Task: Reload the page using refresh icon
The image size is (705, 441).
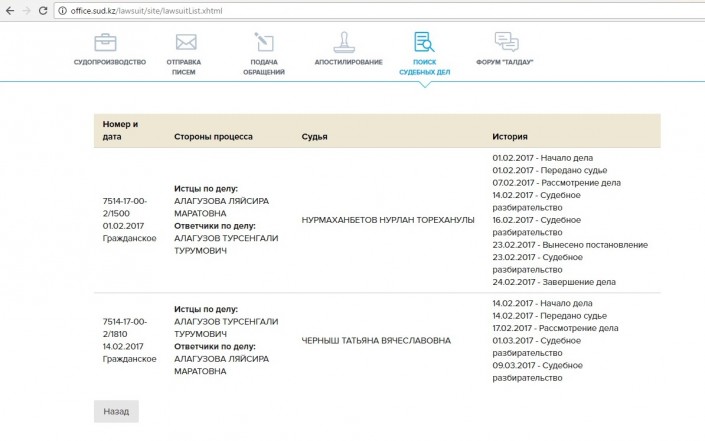Action: click(44, 10)
